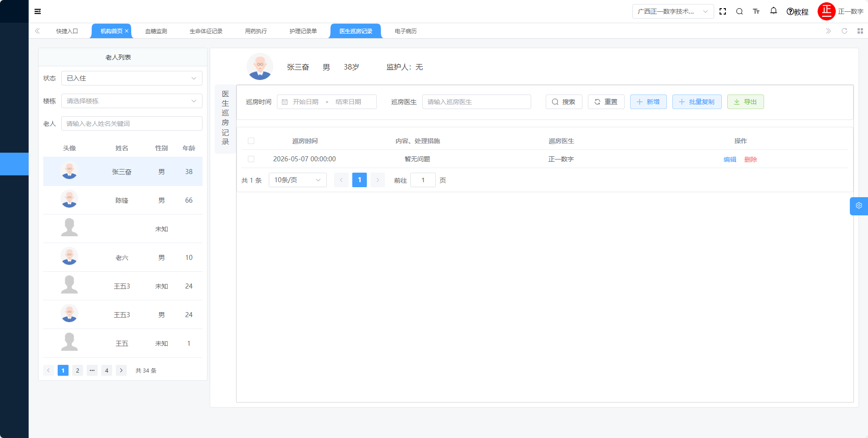Switch to the 快捷入口 tab
Image resolution: width=868 pixels, height=438 pixels.
[x=67, y=31]
